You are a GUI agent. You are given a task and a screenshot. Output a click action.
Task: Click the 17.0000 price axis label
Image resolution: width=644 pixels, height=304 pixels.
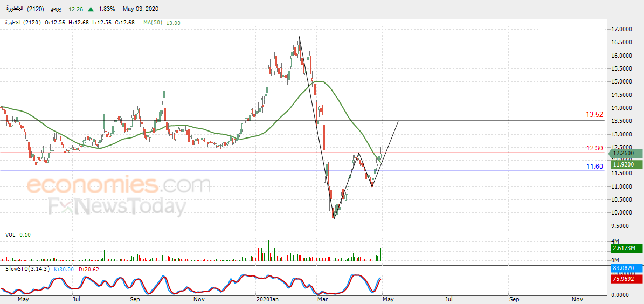621,30
